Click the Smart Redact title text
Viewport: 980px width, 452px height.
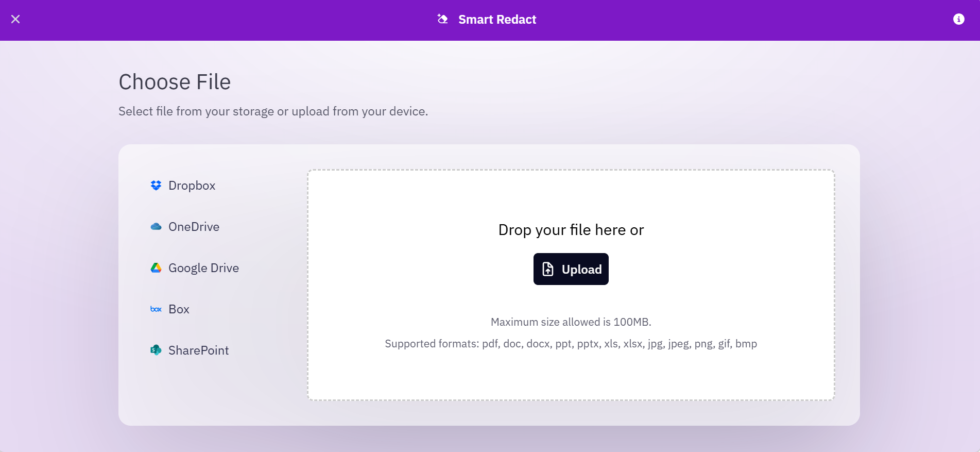(x=497, y=20)
